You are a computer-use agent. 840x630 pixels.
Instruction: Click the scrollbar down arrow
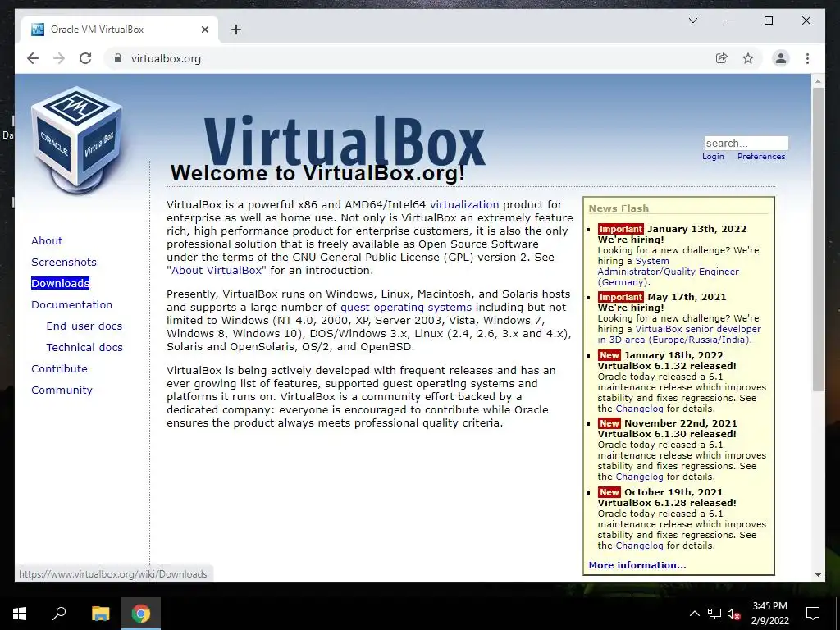818,575
